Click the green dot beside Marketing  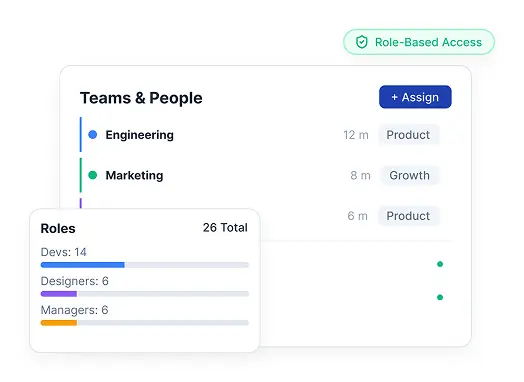(93, 175)
